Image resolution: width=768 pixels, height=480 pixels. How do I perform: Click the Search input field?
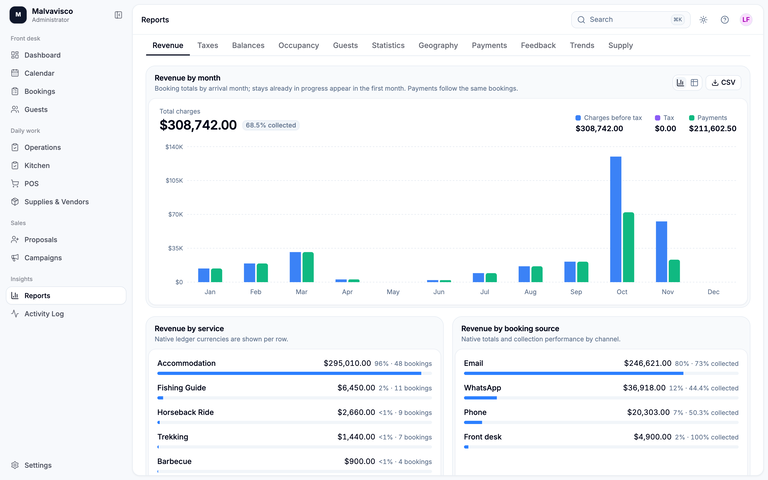tap(630, 20)
